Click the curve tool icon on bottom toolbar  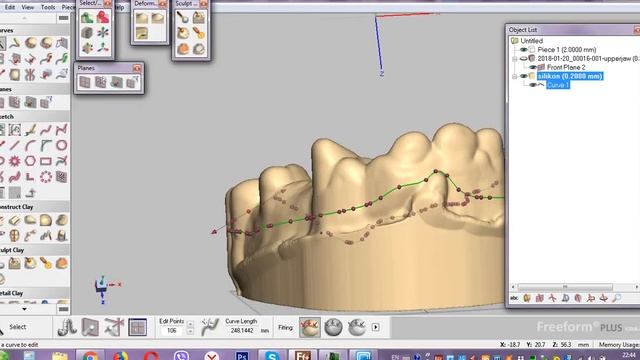(x=67, y=327)
